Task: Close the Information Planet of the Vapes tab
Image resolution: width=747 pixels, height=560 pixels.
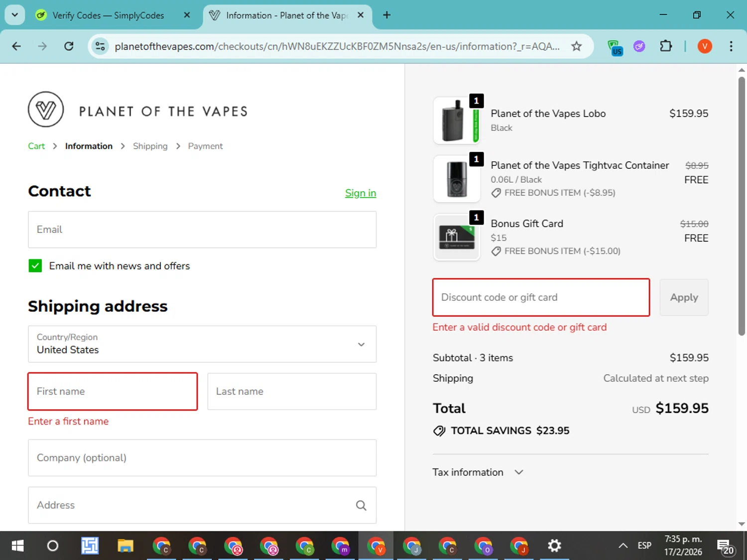Action: [361, 15]
